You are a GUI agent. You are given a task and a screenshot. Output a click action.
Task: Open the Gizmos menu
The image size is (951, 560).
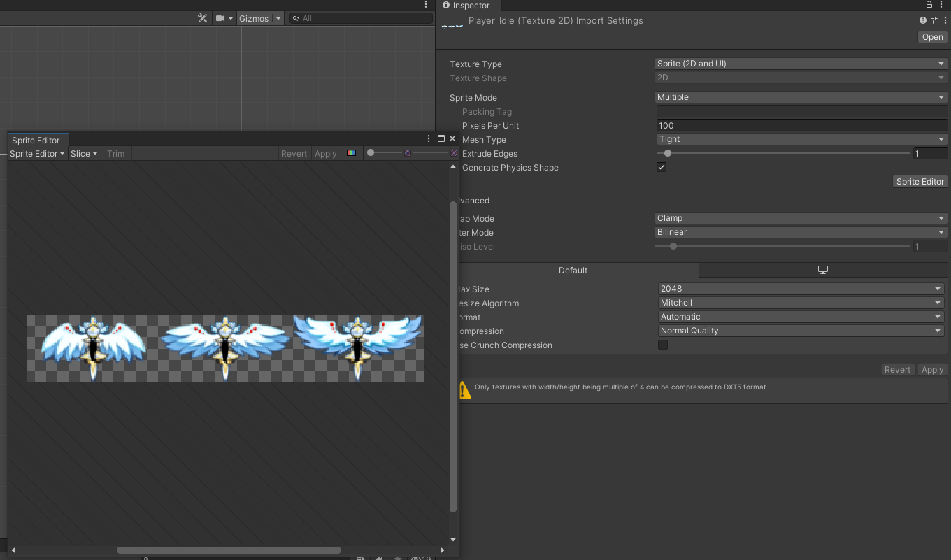click(x=255, y=18)
